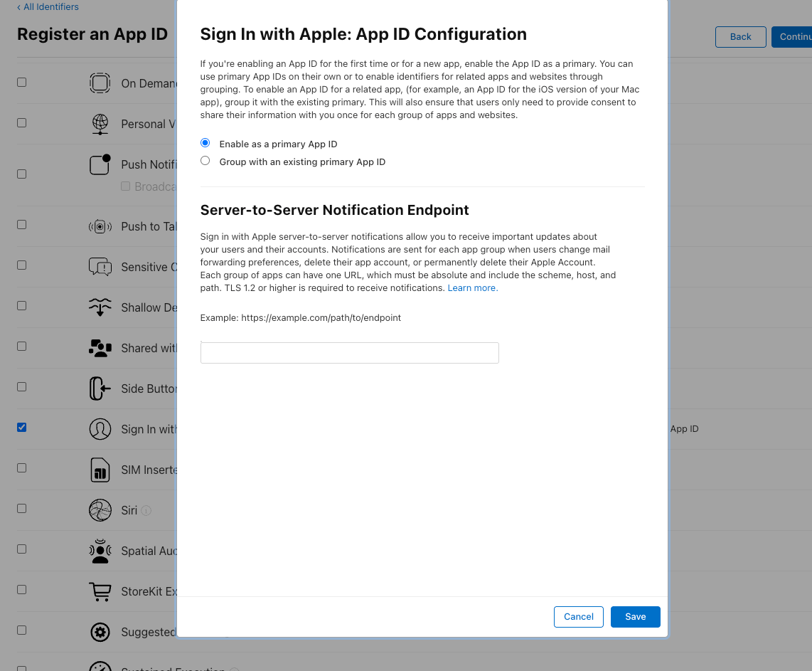This screenshot has height=671, width=812.
Task: Click the info icon beside Siri
Action: 146,510
